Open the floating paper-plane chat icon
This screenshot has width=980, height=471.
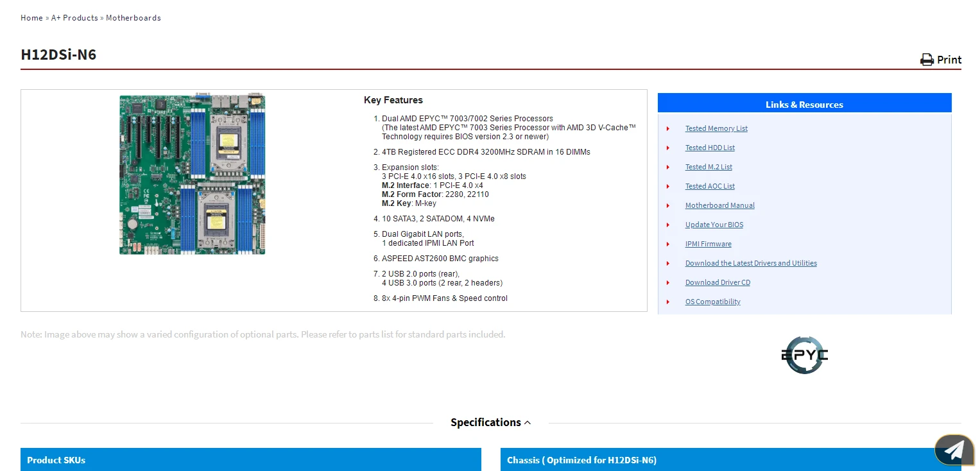(954, 450)
